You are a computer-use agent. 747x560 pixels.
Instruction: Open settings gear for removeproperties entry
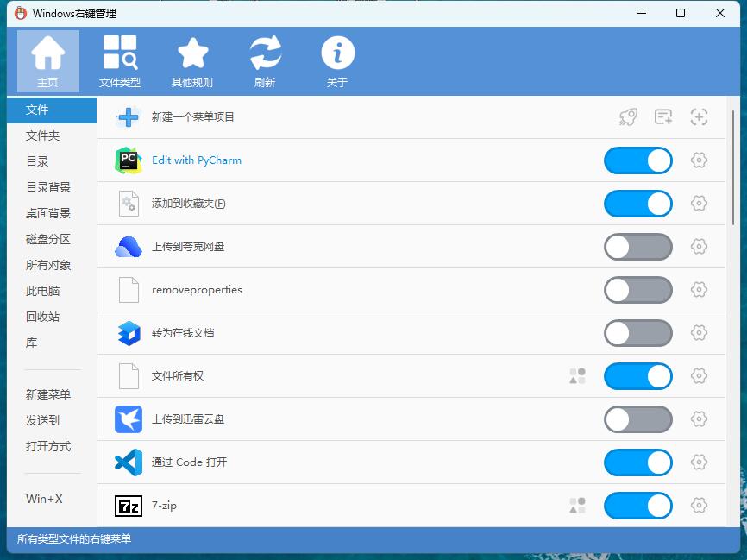[699, 290]
